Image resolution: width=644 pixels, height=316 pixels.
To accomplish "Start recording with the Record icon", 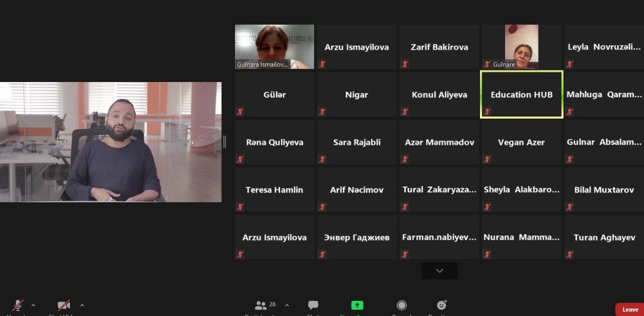I will point(401,305).
